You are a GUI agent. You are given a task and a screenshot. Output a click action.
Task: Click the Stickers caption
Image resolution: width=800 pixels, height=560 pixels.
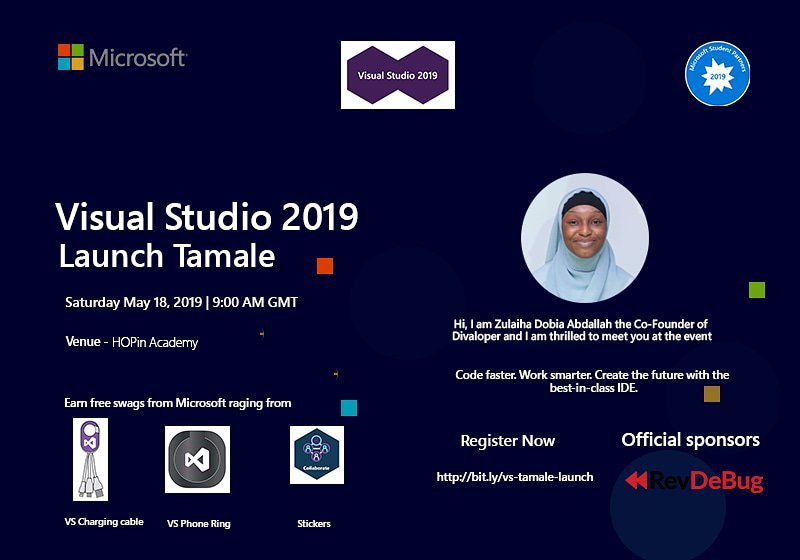coord(314,524)
